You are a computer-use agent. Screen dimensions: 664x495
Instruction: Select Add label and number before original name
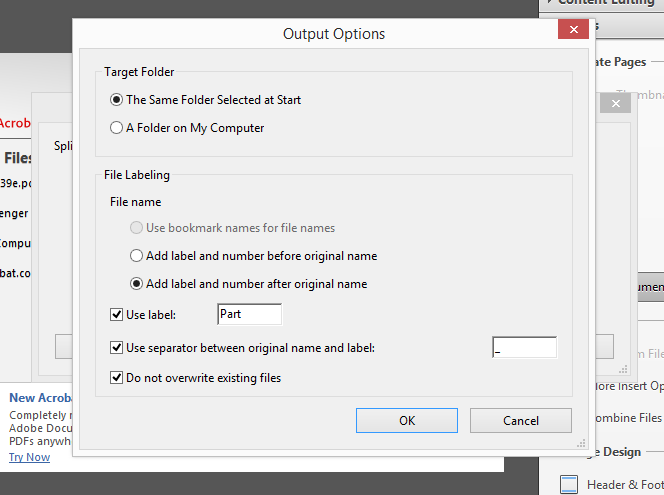[253, 256]
